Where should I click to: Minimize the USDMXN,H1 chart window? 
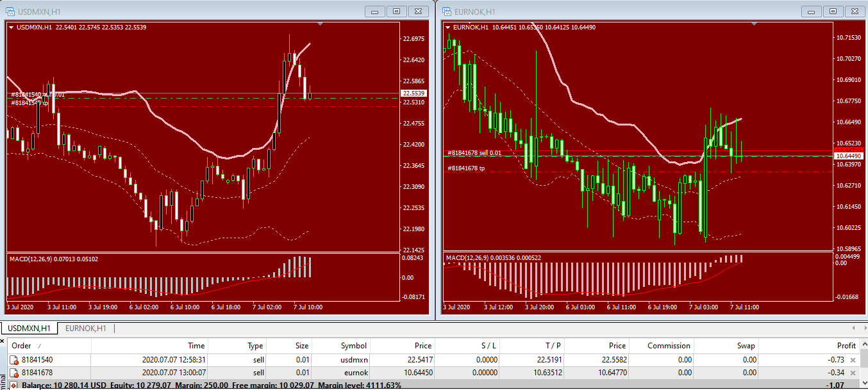coord(375,11)
